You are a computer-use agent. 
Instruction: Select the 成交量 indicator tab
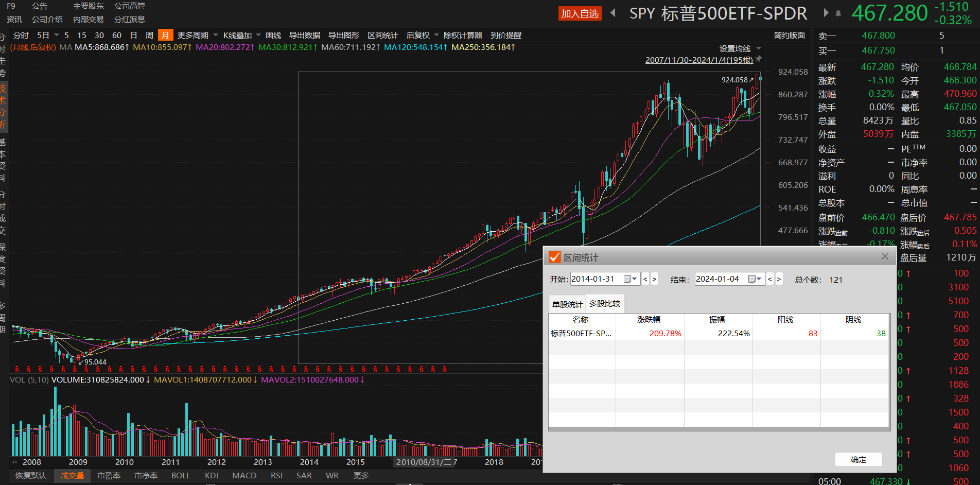pyautogui.click(x=72, y=475)
